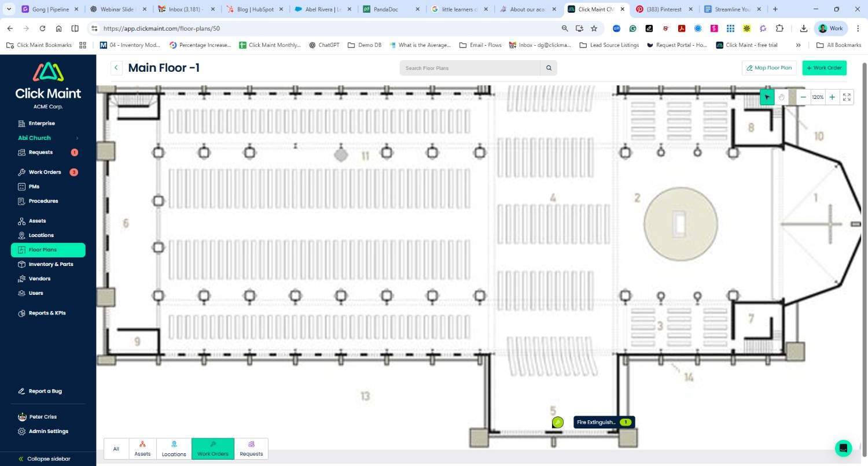This screenshot has width=868, height=466.
Task: Toggle the Assets filter on
Action: coord(142,449)
